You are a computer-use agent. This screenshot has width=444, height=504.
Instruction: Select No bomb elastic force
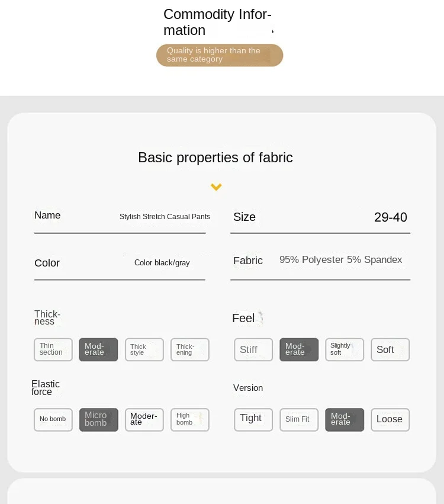tap(53, 419)
